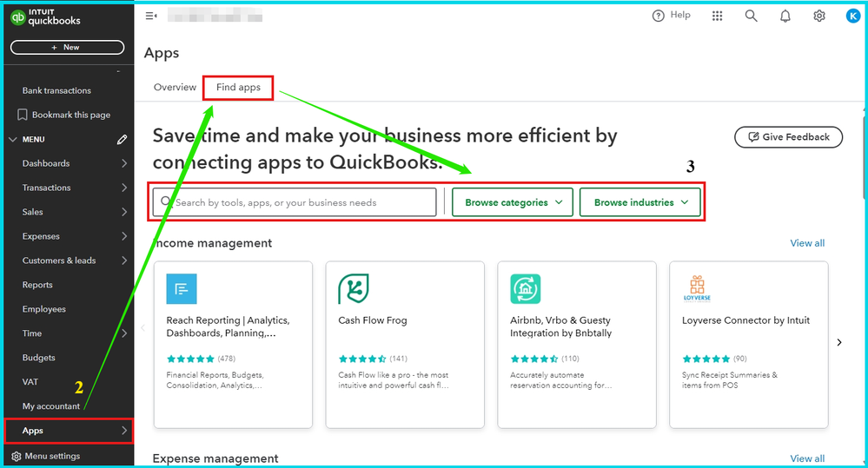Click the New button
This screenshot has height=468, width=868.
coord(67,48)
